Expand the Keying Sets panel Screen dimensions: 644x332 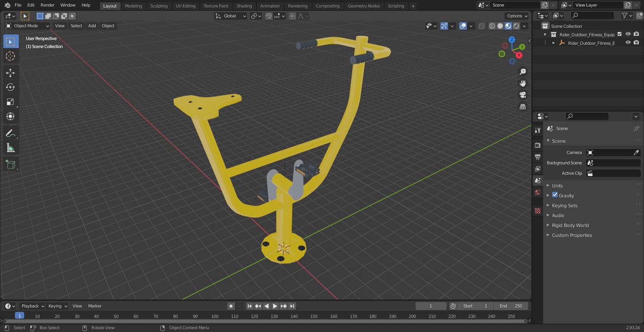coord(564,205)
